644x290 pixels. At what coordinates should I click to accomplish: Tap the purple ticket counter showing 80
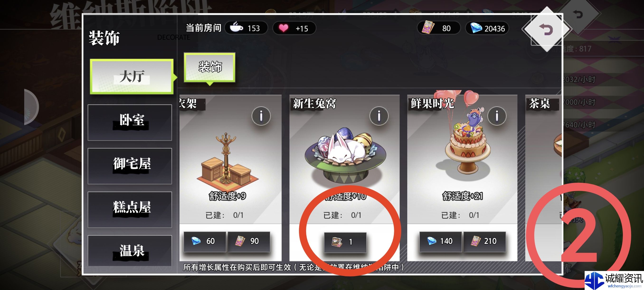[x=439, y=28]
